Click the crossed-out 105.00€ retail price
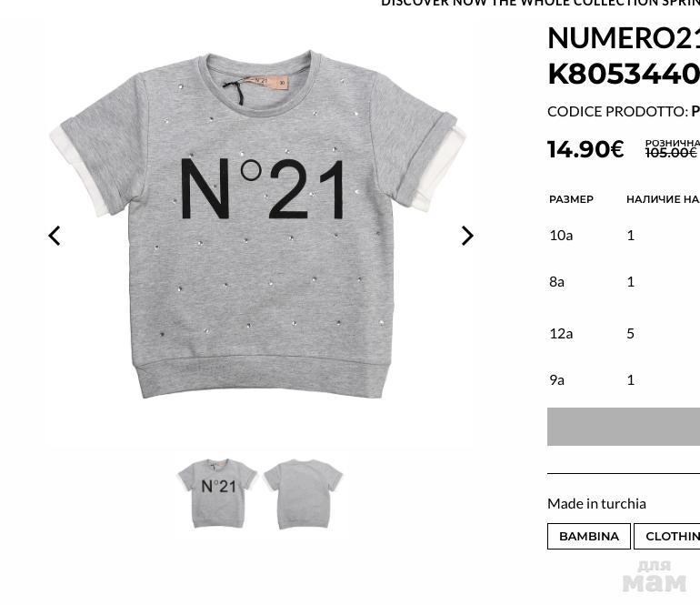This screenshot has width=700, height=605. (x=671, y=153)
